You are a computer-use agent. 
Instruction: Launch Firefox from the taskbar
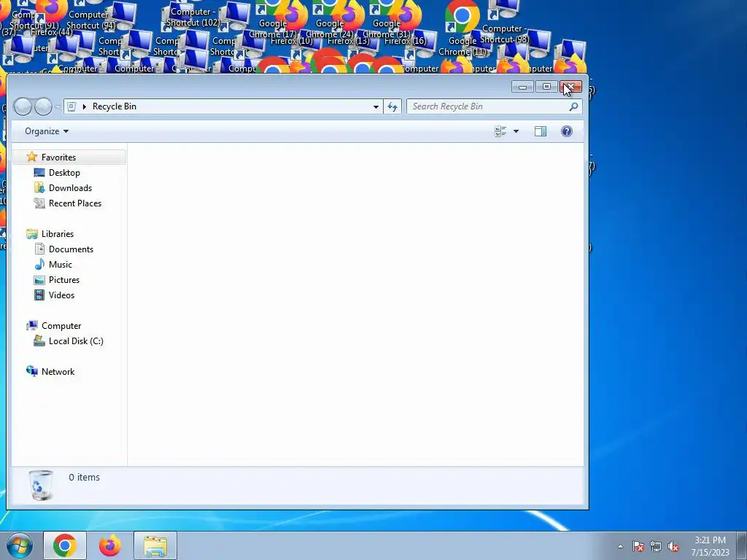[x=110, y=545]
